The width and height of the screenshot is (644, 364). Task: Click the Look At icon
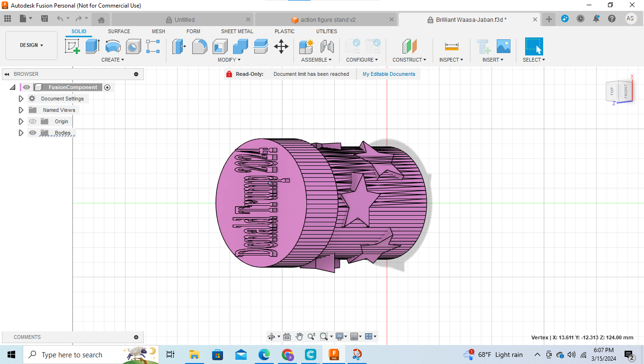[286, 337]
